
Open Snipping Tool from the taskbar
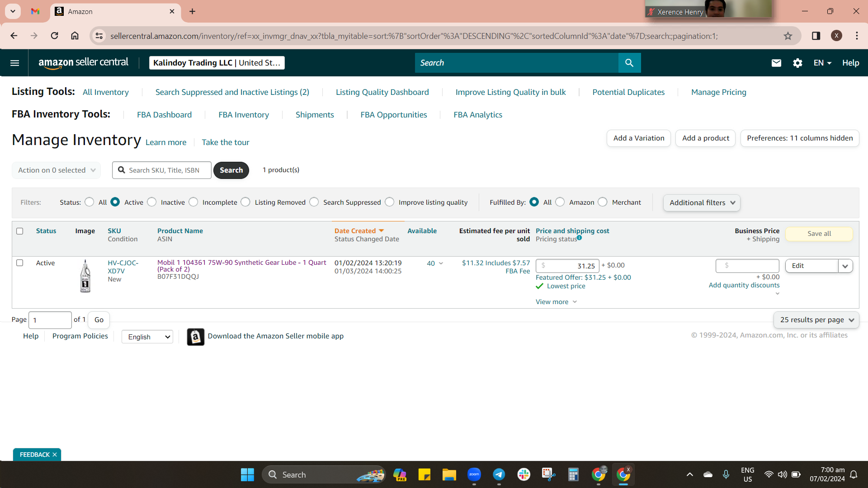(548, 474)
